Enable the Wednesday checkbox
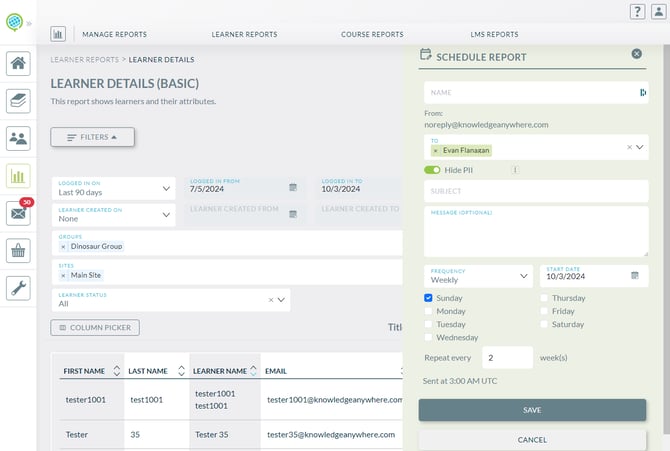Screen dimensions: 670x451 429,337
